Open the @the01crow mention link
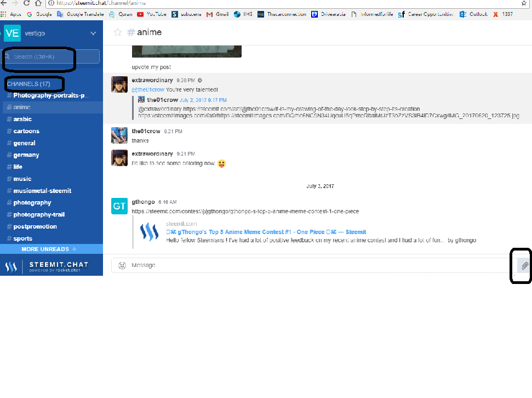The height and width of the screenshot is (398, 532). (x=148, y=90)
